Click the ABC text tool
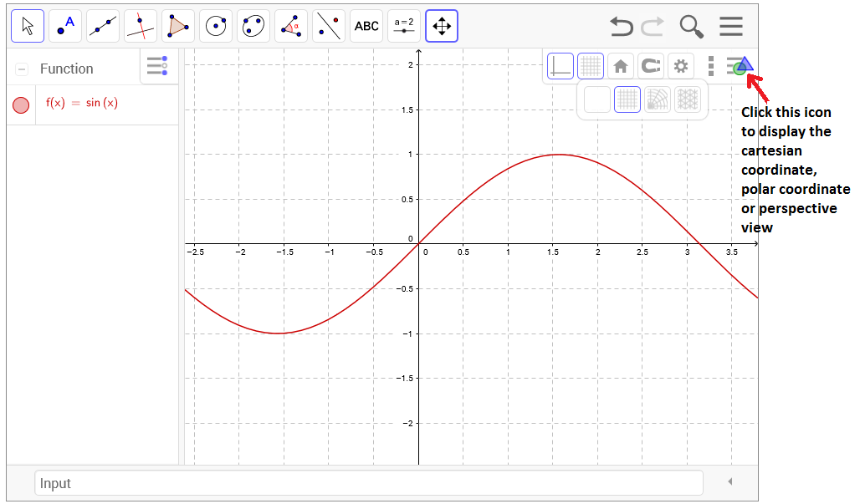Image resolution: width=860 pixels, height=504 pixels. pos(366,27)
